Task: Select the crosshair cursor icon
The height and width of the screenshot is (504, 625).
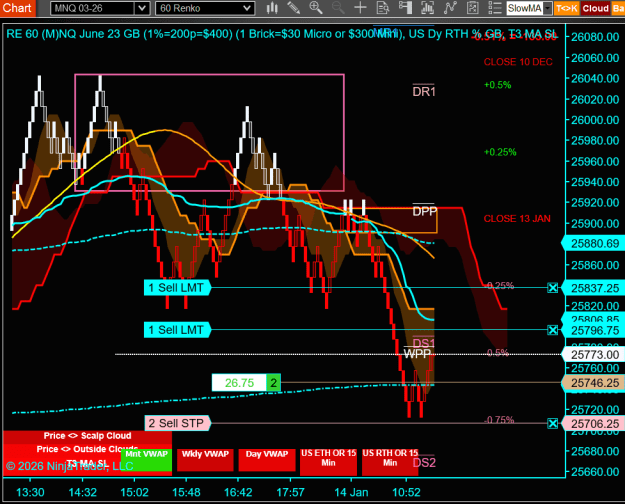Action: tap(360, 8)
